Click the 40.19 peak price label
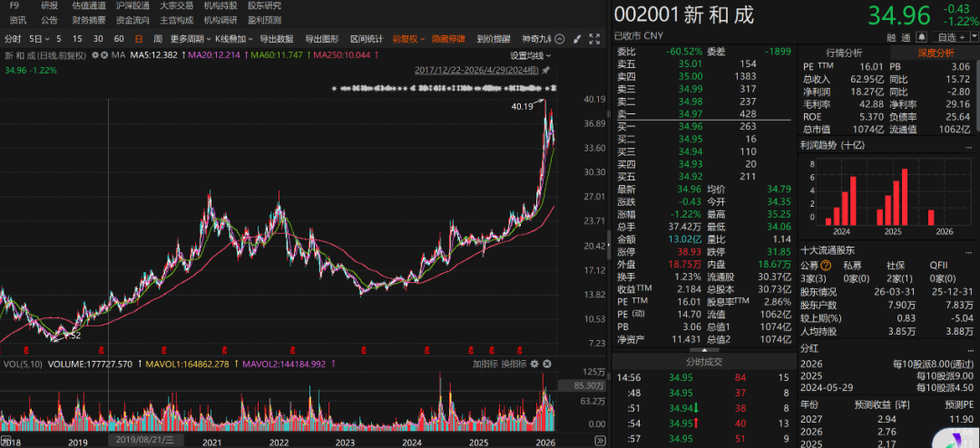980x448 pixels. 522,107
